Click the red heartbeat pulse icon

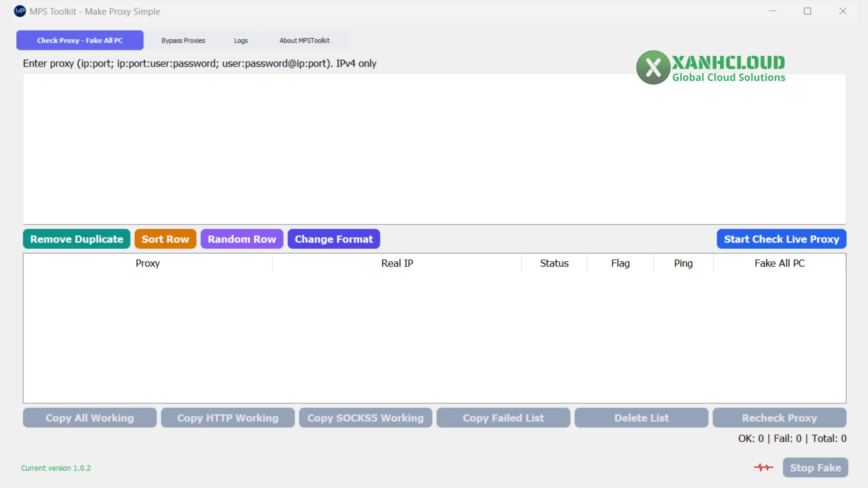pyautogui.click(x=763, y=468)
